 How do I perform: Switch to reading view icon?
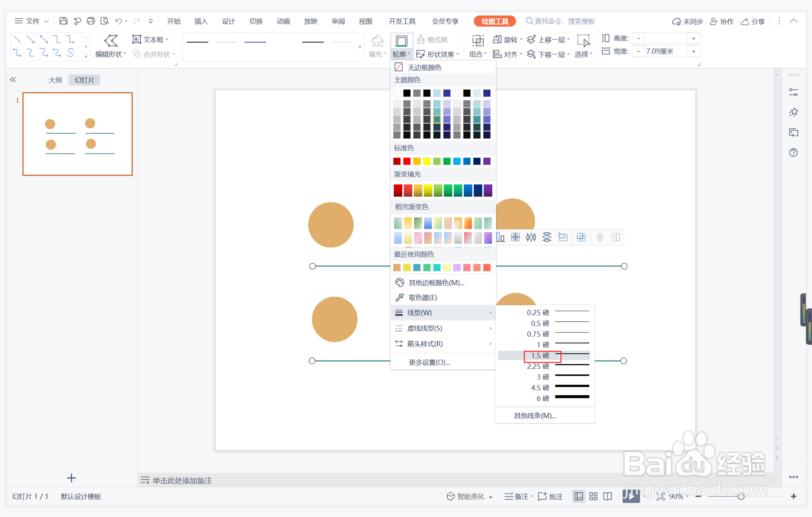608,496
